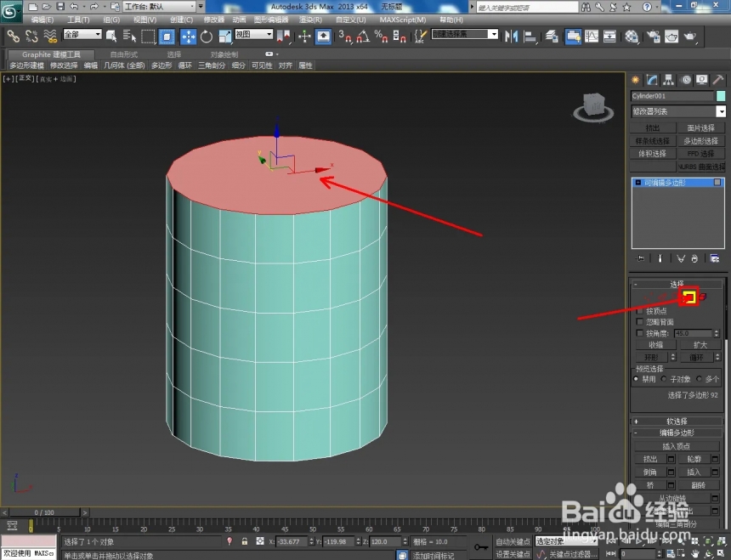Open the 全部 selection filter dropdown
Screen dimensions: 731x560
(x=82, y=34)
